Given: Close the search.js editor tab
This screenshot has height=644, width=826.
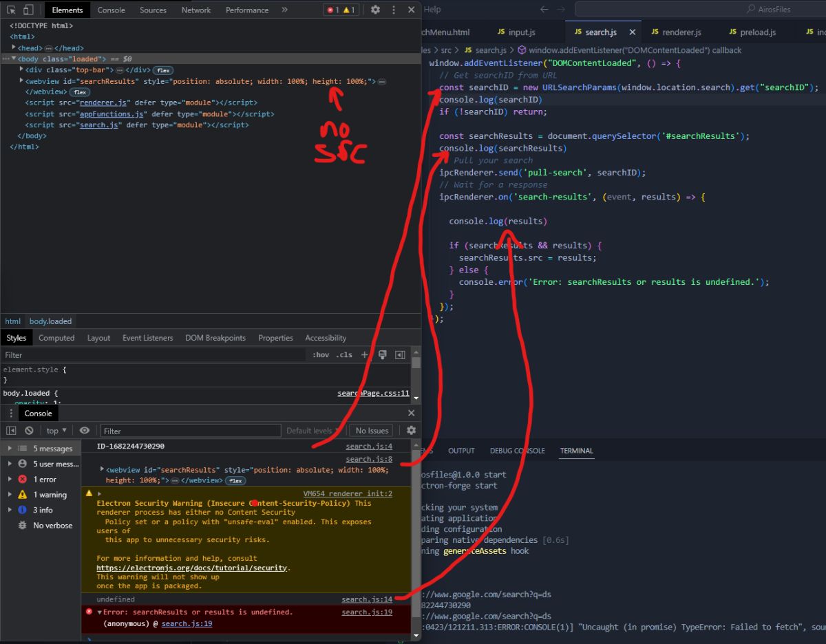Looking at the screenshot, I should click(x=632, y=32).
